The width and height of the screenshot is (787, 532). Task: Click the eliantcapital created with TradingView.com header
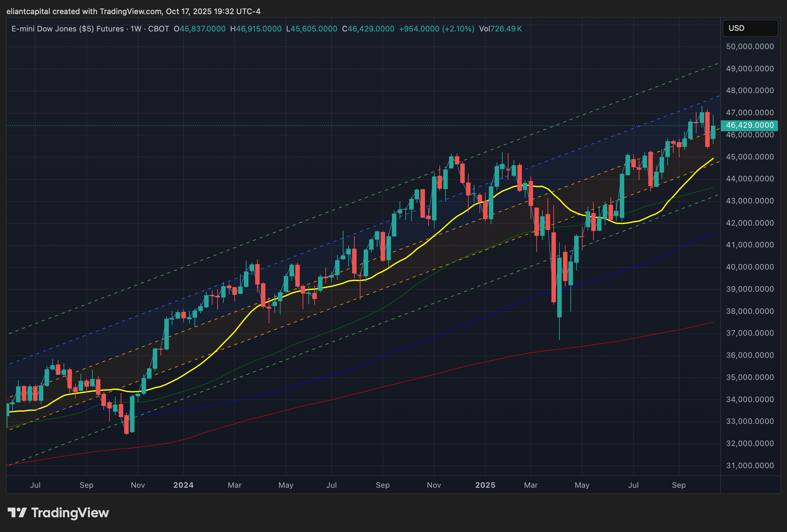click(134, 11)
